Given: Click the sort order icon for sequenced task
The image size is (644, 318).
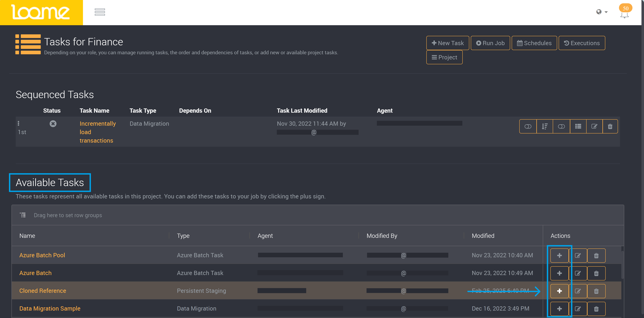Looking at the screenshot, I should 545,126.
